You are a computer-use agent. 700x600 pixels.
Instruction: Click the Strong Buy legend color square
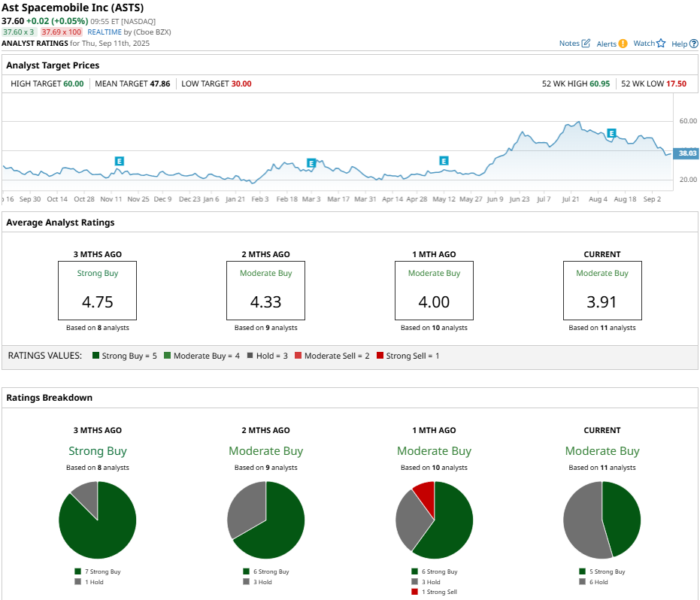coord(95,356)
